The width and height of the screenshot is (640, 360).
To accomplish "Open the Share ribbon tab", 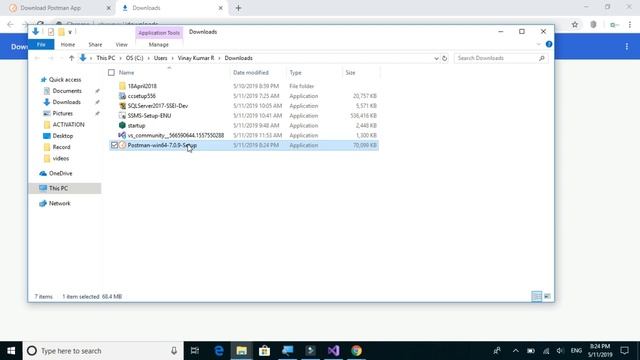I will [95, 44].
